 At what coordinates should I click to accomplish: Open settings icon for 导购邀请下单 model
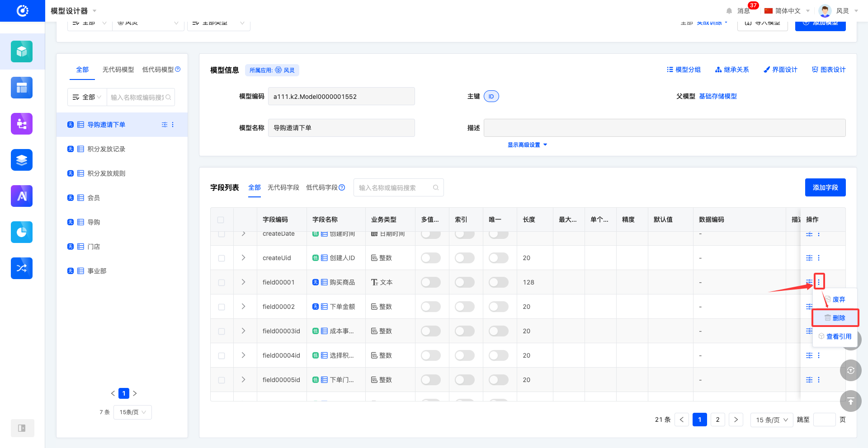pyautogui.click(x=165, y=125)
